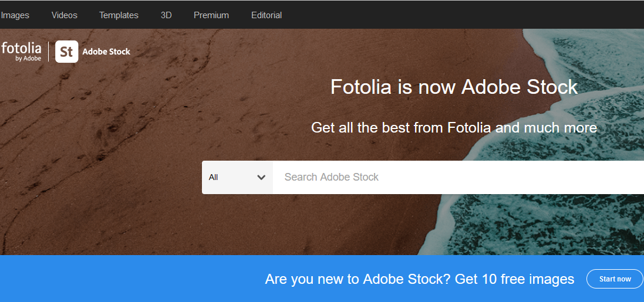Open the Images navigation menu
The width and height of the screenshot is (644, 302).
click(x=15, y=15)
